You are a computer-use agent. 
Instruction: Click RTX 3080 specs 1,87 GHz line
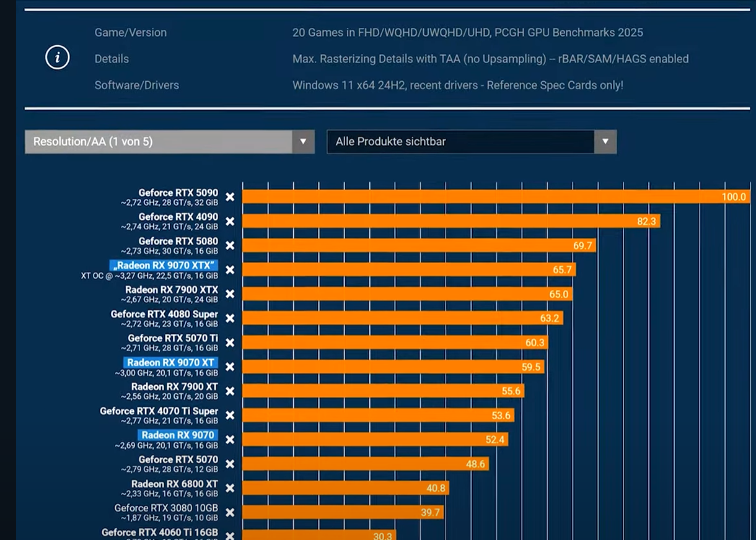(x=169, y=518)
